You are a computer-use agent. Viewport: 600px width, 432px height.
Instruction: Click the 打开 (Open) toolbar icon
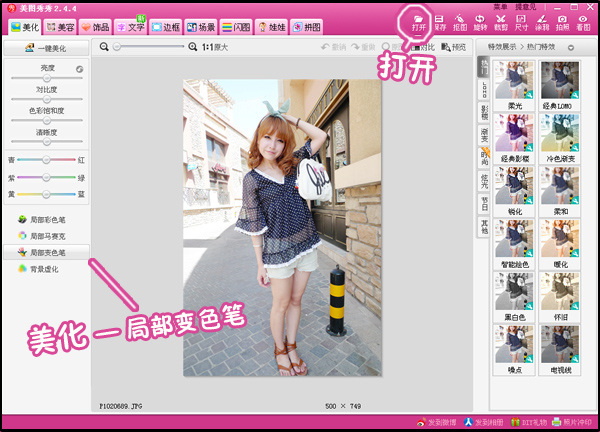tap(418, 22)
